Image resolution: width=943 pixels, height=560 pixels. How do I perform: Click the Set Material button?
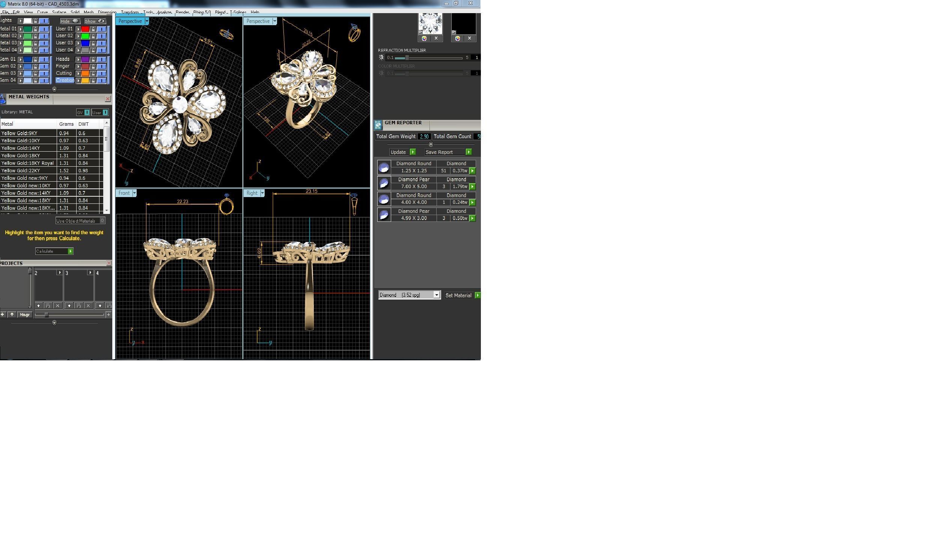pyautogui.click(x=462, y=295)
